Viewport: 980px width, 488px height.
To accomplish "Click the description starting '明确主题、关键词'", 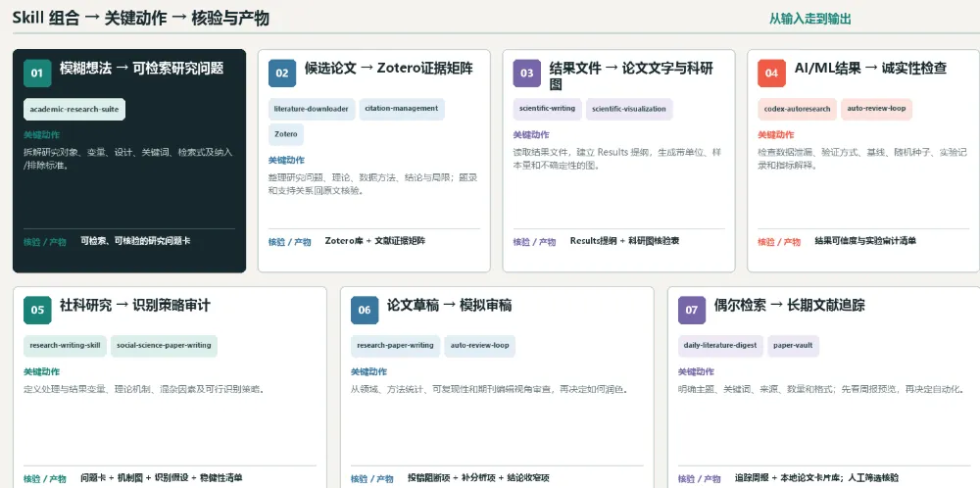I will (822, 389).
